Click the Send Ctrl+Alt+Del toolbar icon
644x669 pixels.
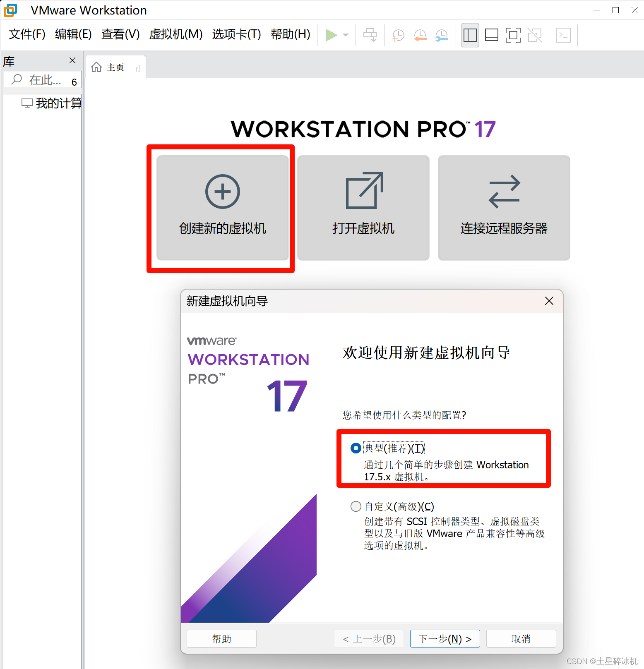point(370,35)
